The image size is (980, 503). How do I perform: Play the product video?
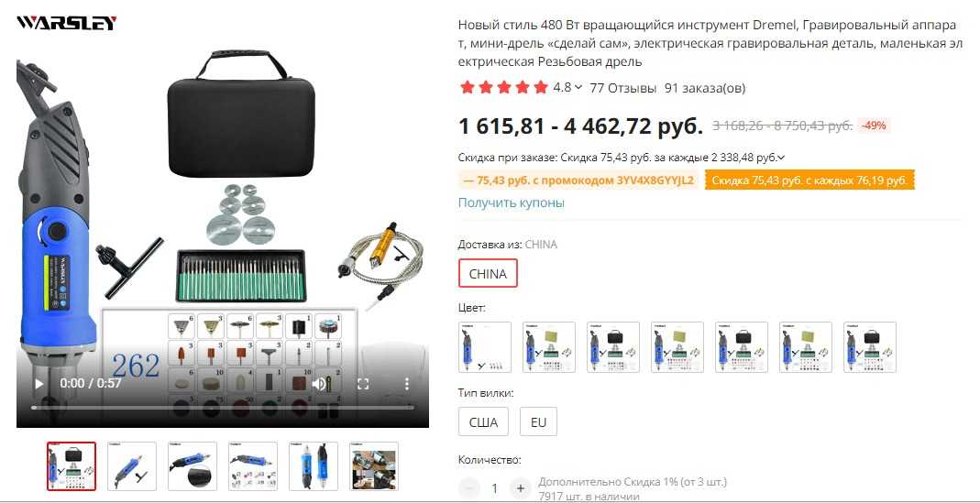click(39, 383)
